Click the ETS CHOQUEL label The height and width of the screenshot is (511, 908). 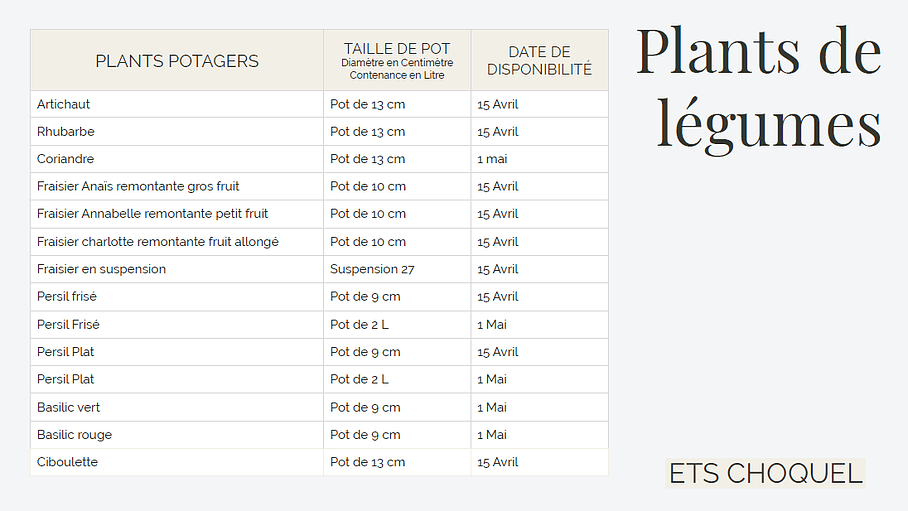[766, 474]
